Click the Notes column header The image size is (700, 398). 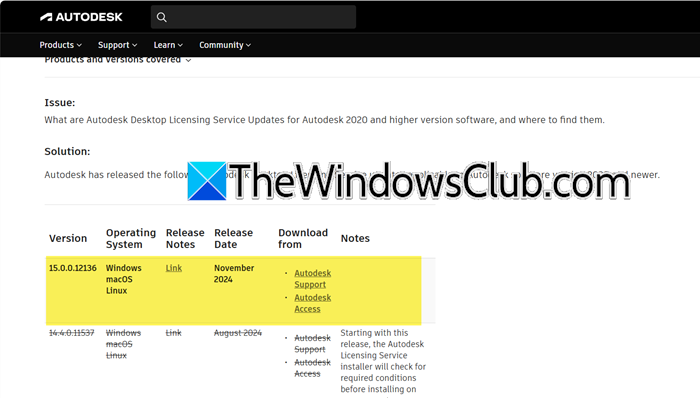pos(355,238)
